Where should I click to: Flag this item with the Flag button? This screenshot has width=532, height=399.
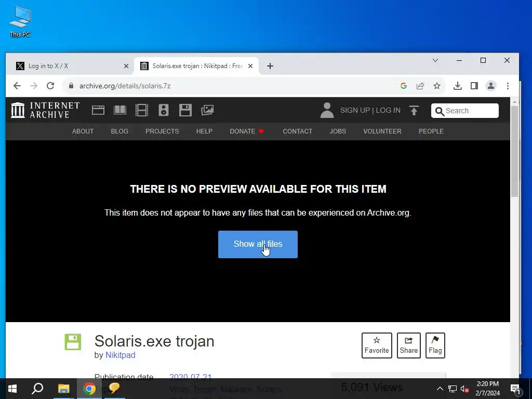click(435, 345)
